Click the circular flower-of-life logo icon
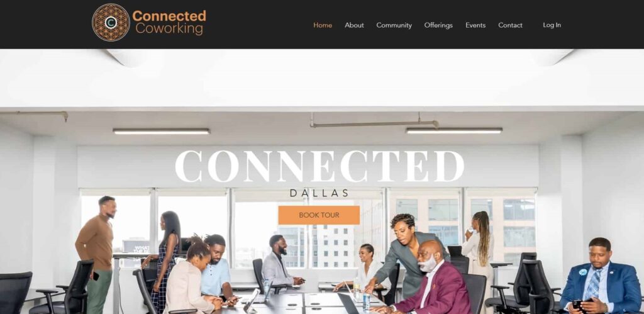 point(111,23)
